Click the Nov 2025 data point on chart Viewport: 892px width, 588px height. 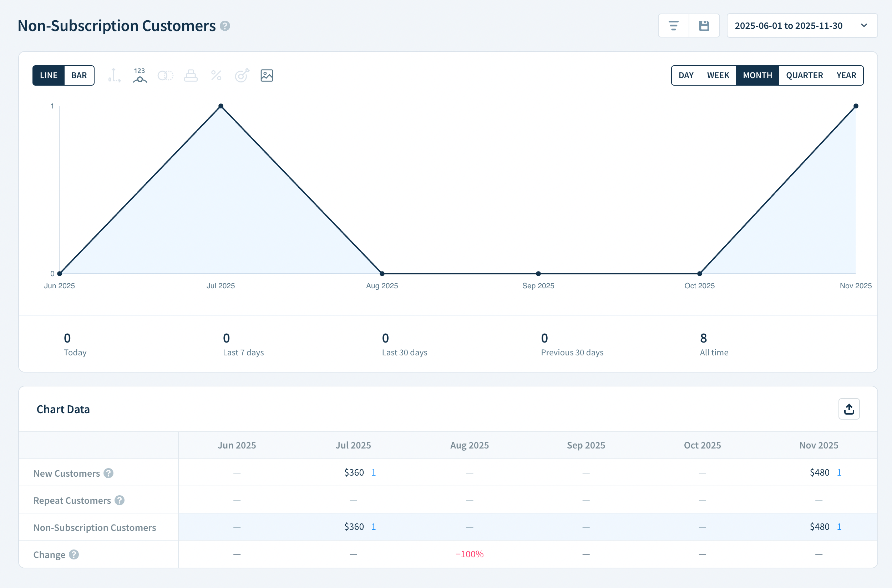tap(855, 106)
